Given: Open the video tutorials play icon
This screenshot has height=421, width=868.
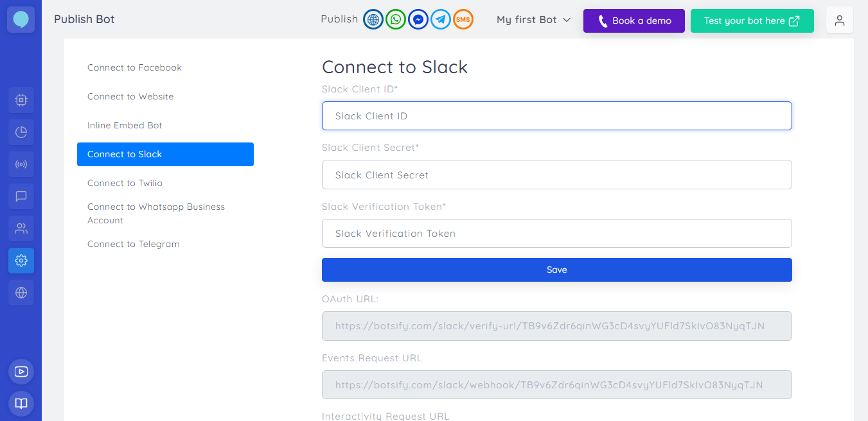Looking at the screenshot, I should tap(21, 372).
